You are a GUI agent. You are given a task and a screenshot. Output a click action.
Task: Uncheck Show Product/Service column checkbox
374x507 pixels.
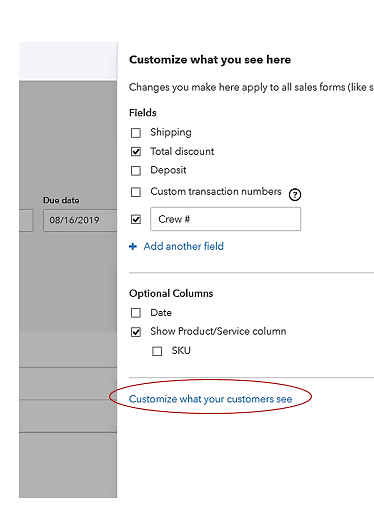(x=136, y=332)
